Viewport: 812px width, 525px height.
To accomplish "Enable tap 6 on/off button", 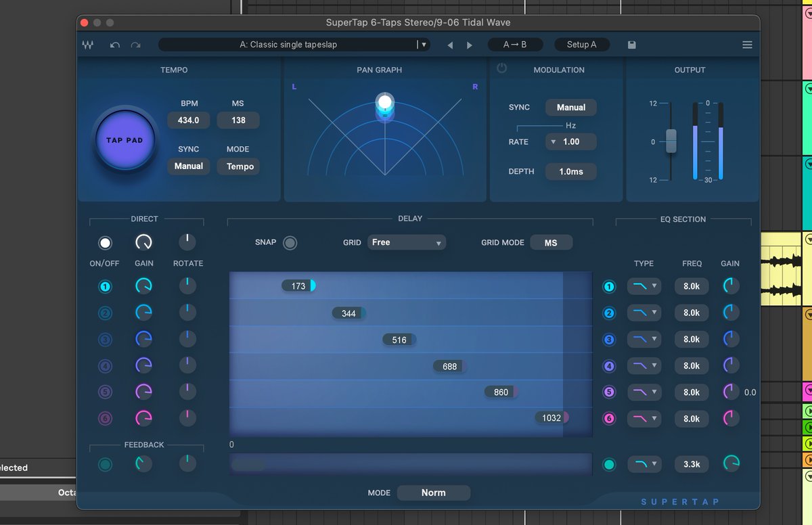I will tap(105, 419).
